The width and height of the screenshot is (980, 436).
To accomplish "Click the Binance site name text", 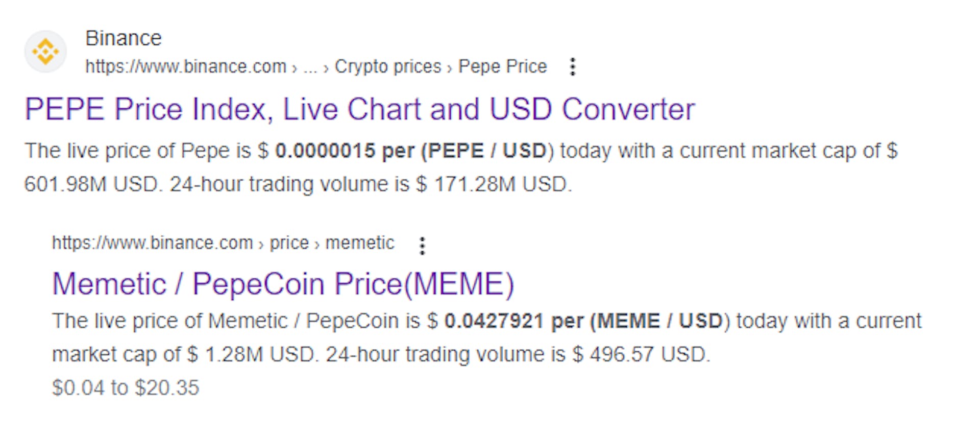I will (124, 38).
